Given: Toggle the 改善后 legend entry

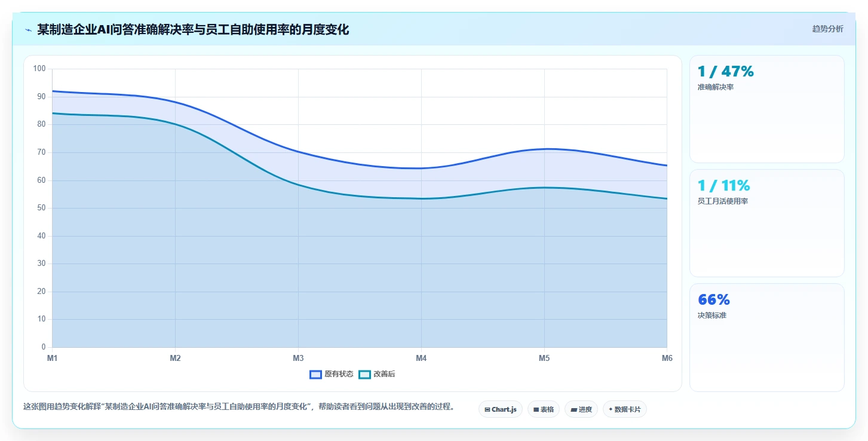Looking at the screenshot, I should click(x=377, y=374).
